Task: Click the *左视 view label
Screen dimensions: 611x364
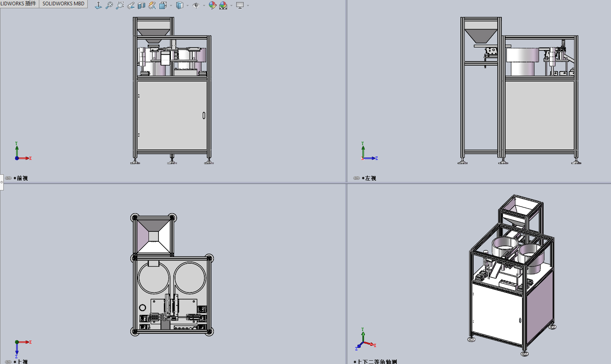Action: point(369,178)
